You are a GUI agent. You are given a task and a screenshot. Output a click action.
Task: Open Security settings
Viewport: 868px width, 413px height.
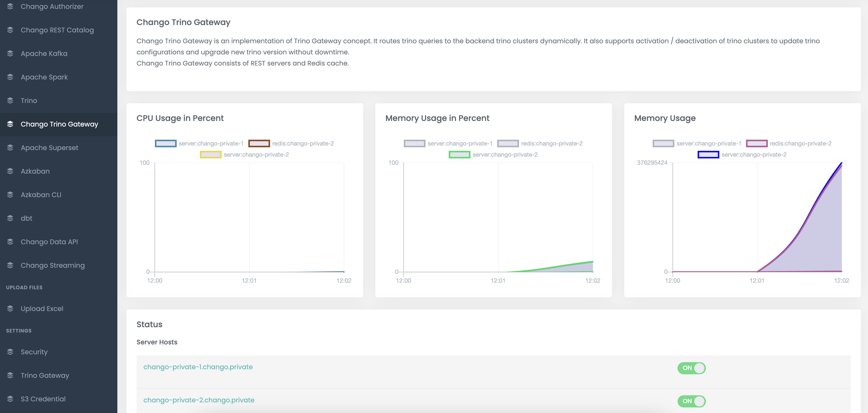(x=59, y=352)
